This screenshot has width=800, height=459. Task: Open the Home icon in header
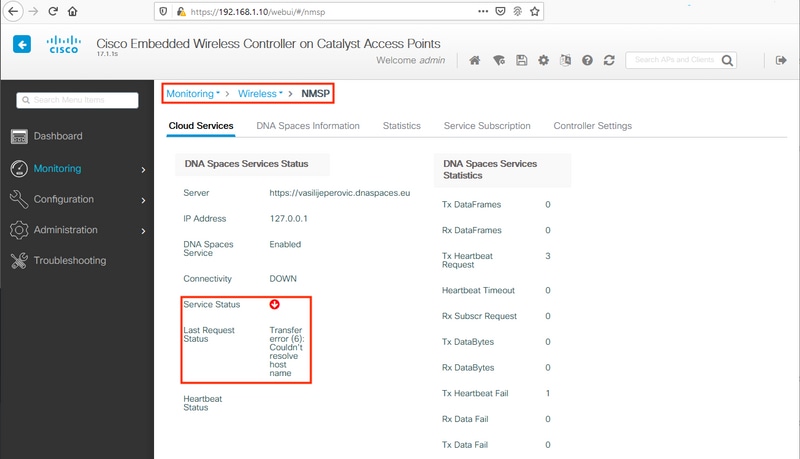pyautogui.click(x=474, y=60)
